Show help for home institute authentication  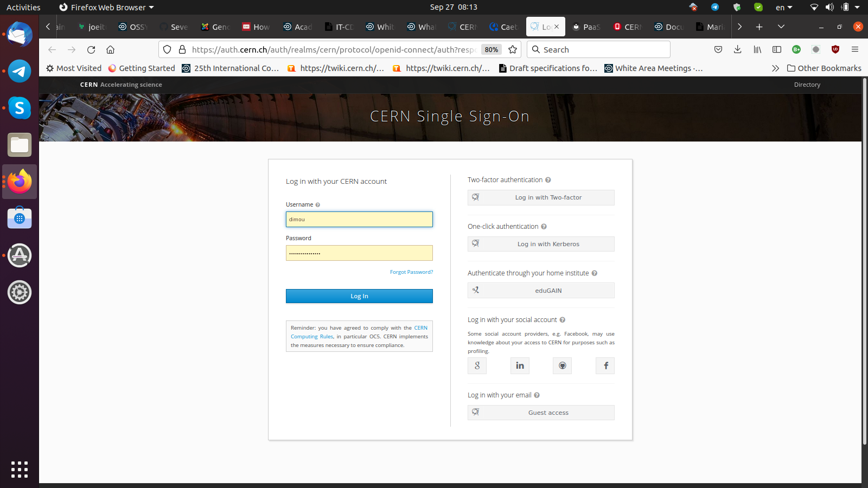pos(594,273)
